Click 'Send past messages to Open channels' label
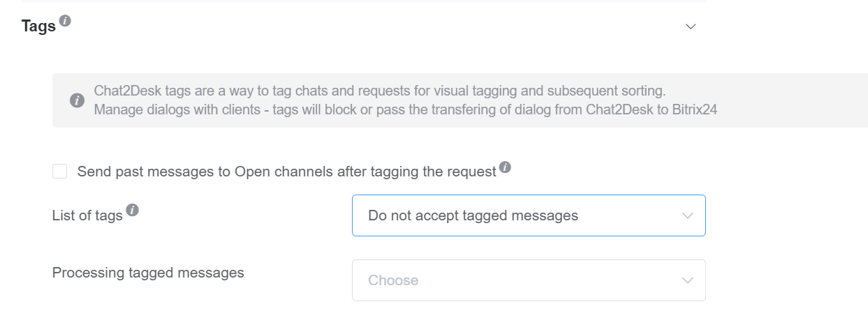This screenshot has width=868, height=334. coord(286,172)
